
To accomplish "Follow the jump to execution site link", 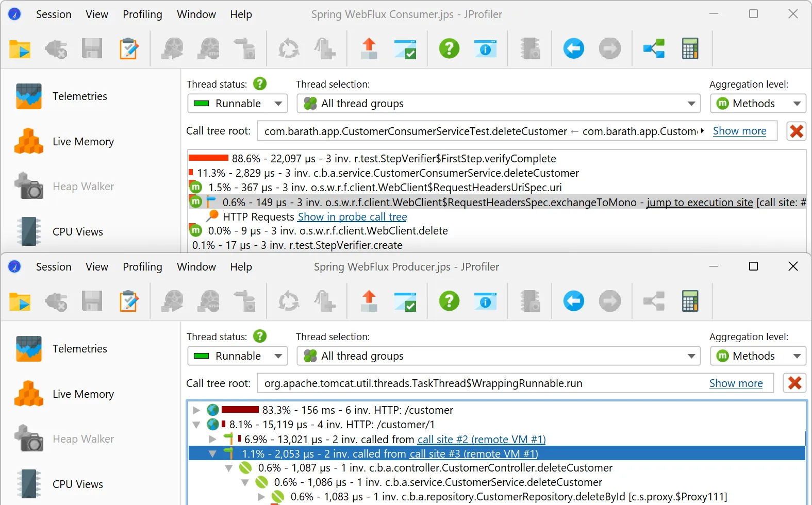I will pyautogui.click(x=700, y=203).
